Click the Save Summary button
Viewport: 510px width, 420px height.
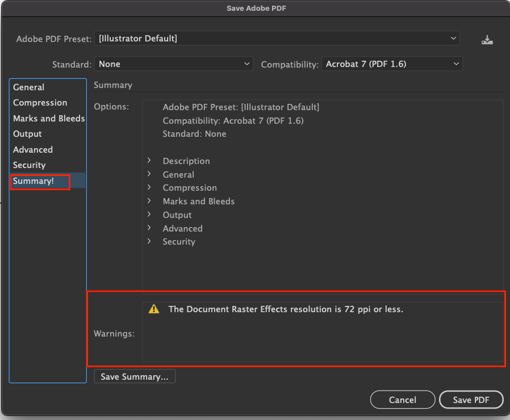pos(134,376)
